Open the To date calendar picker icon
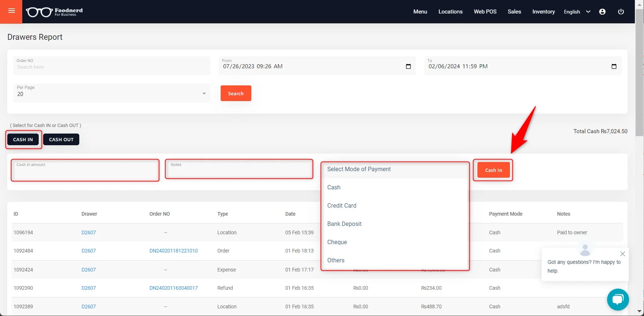The image size is (644, 316). point(614,66)
